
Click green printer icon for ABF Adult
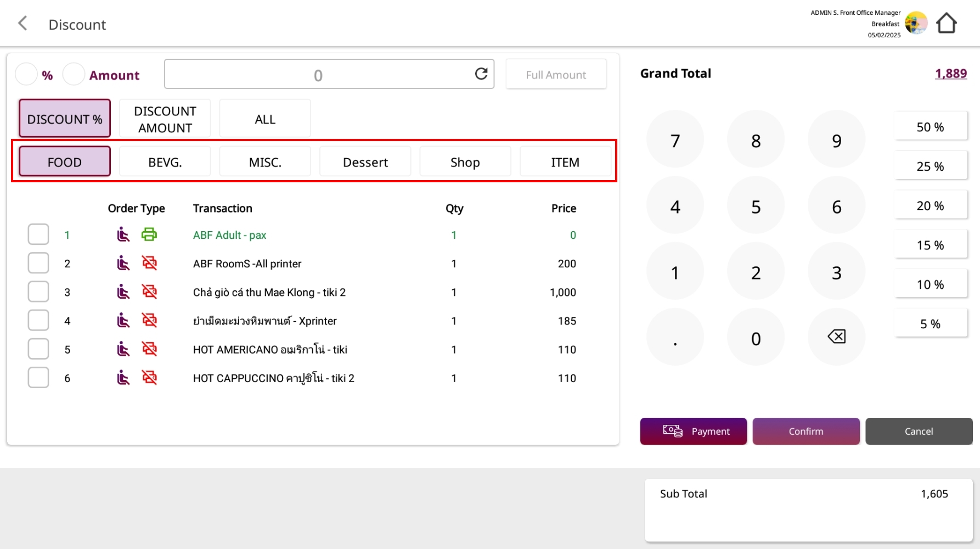point(149,235)
